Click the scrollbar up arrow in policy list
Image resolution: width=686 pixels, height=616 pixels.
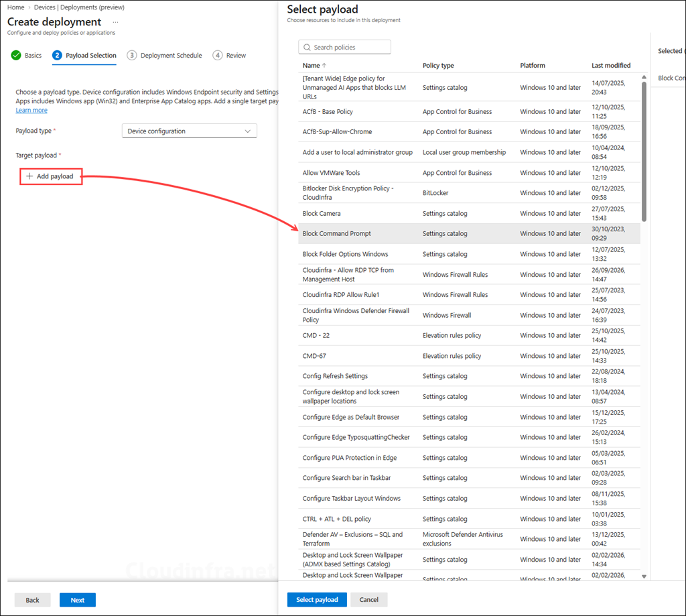pos(644,77)
